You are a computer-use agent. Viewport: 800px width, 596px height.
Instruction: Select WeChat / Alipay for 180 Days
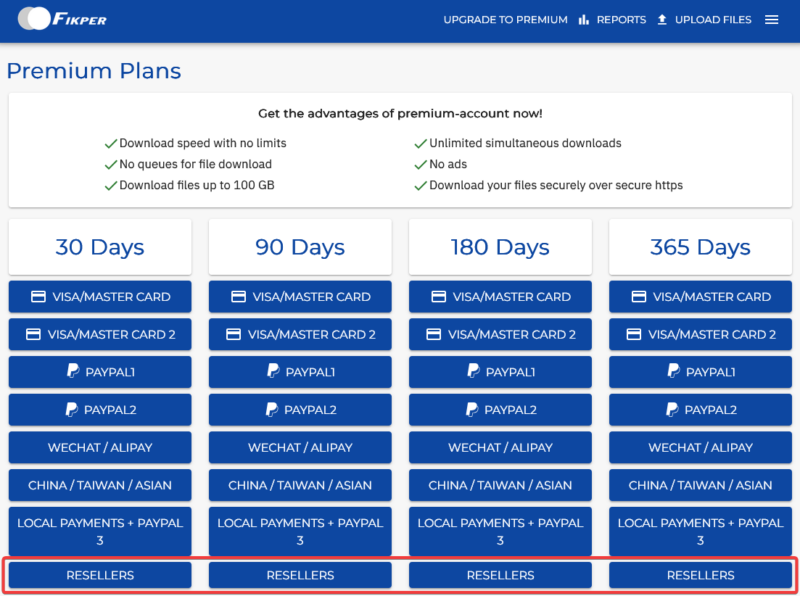click(x=500, y=448)
